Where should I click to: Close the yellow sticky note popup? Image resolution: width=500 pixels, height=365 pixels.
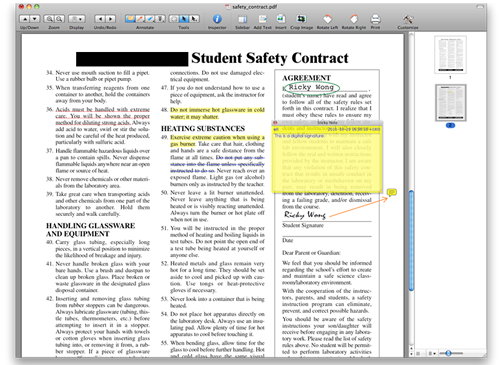pyautogui.click(x=275, y=123)
